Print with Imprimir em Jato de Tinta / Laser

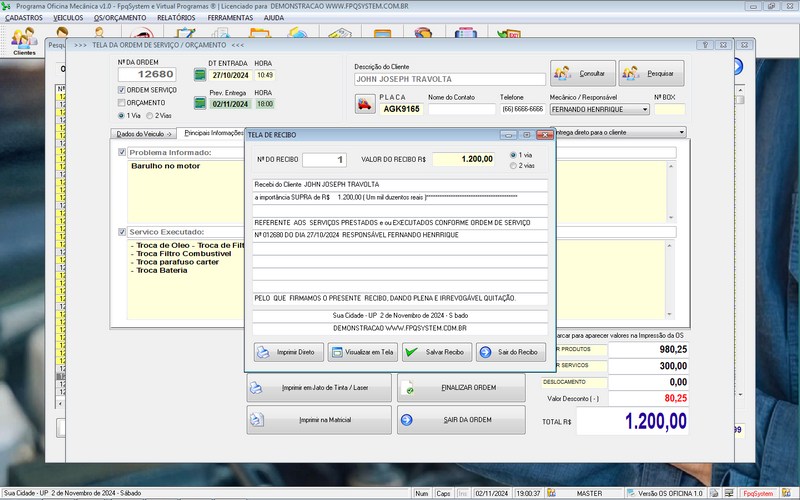tap(319, 388)
